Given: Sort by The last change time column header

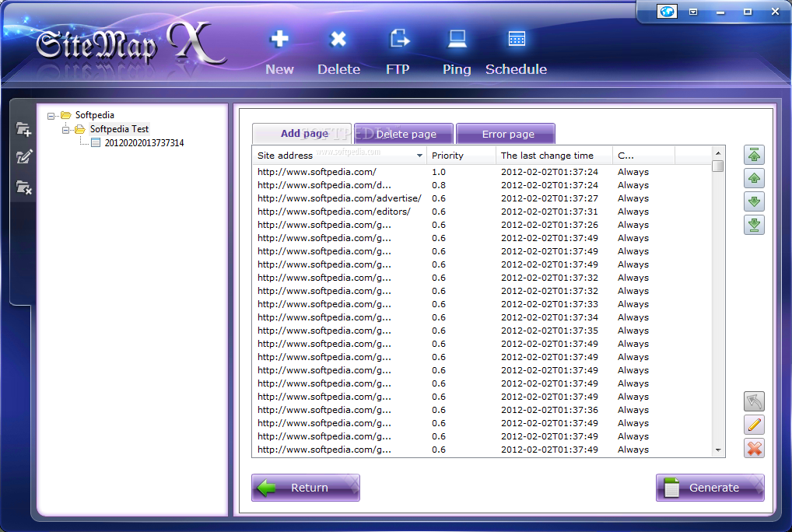Looking at the screenshot, I should tap(554, 156).
